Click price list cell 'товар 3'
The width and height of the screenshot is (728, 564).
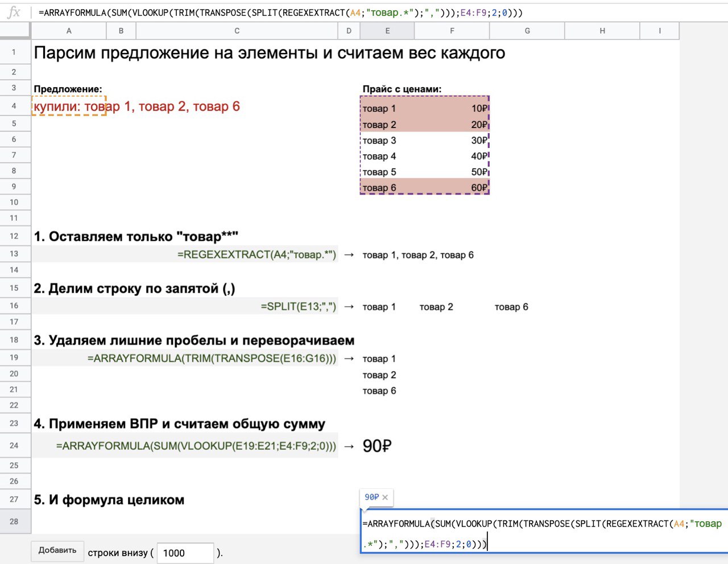(379, 141)
